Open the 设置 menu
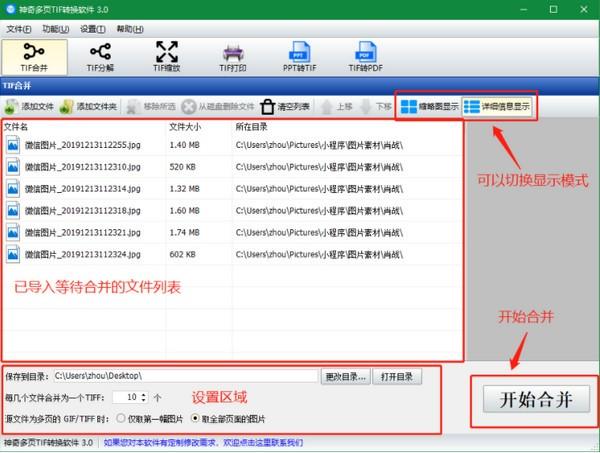 pyautogui.click(x=93, y=29)
